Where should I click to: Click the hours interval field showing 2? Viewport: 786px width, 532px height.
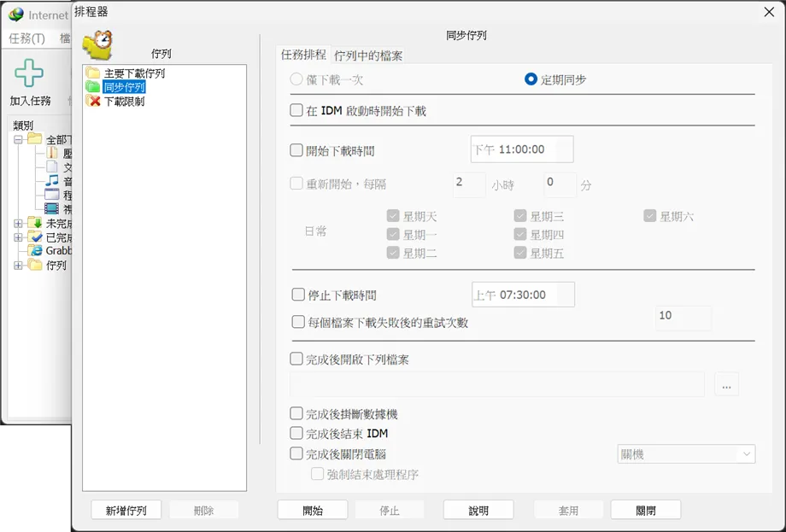[469, 184]
